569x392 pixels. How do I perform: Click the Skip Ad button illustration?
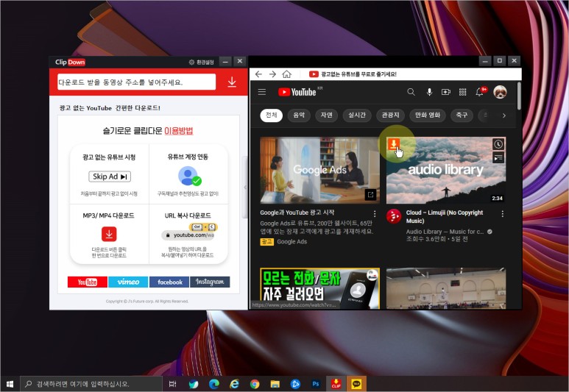point(110,177)
